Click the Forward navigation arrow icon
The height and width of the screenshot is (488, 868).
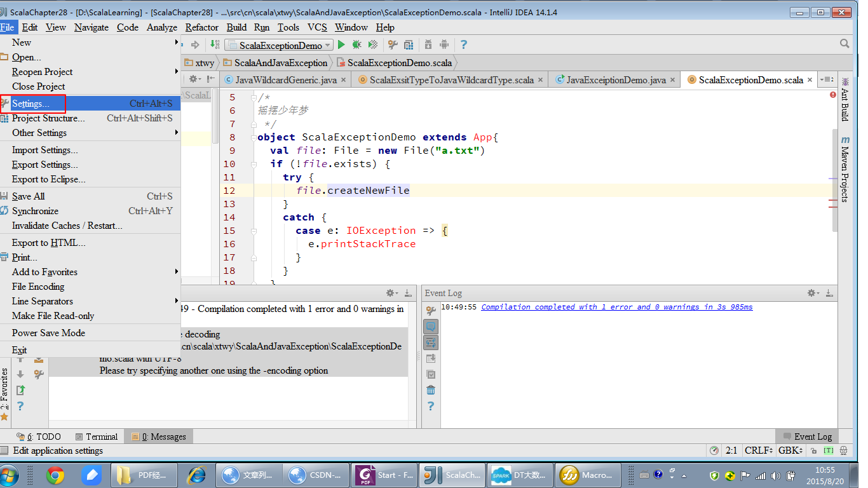(195, 44)
